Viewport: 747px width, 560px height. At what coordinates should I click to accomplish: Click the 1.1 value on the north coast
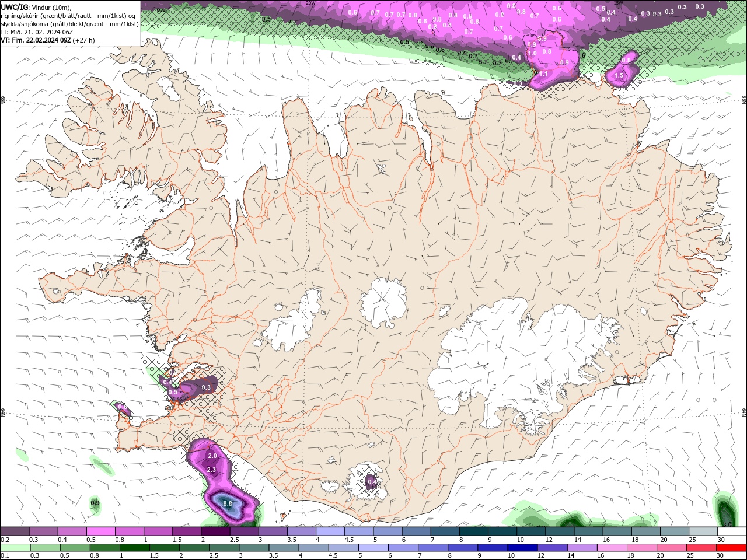[543, 74]
